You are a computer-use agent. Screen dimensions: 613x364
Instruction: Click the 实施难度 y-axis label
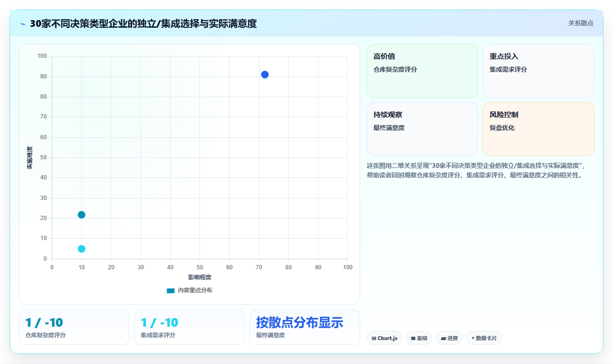[30, 158]
